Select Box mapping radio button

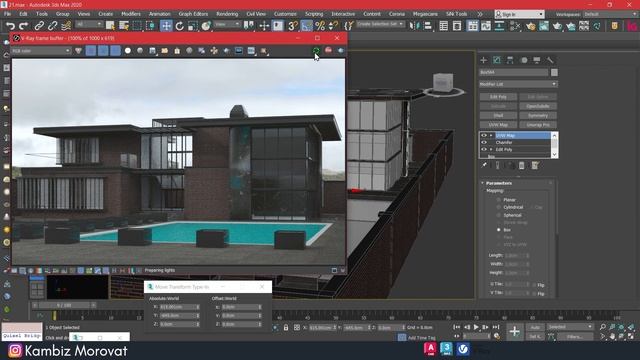(499, 230)
